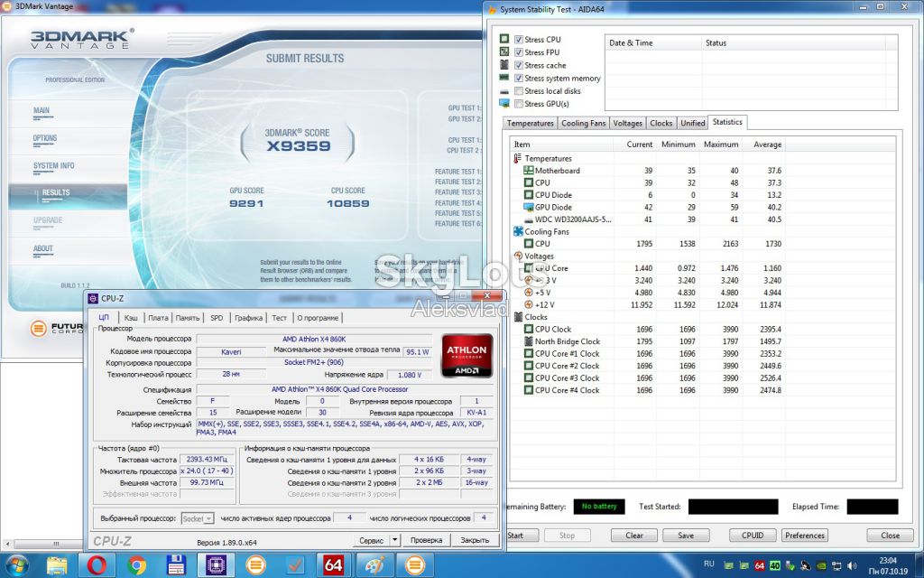Screen dimensions: 924x578
Task: Click the RU language indicator
Action: [709, 564]
